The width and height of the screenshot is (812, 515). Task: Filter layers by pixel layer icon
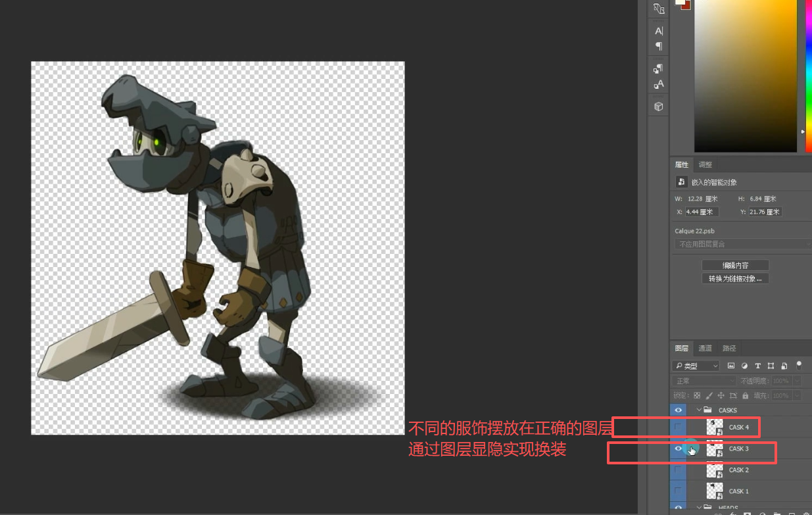pos(730,366)
